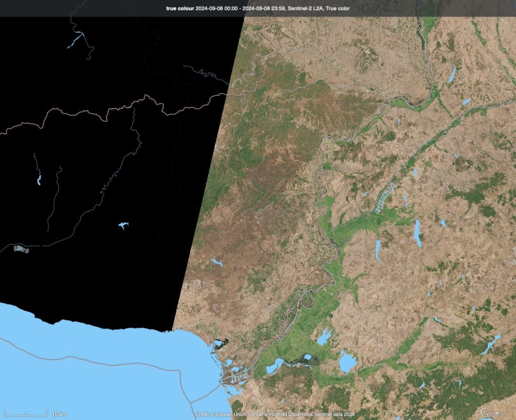
Task: Click the tall narrow lake east of Ergene
Action: [x=417, y=233]
